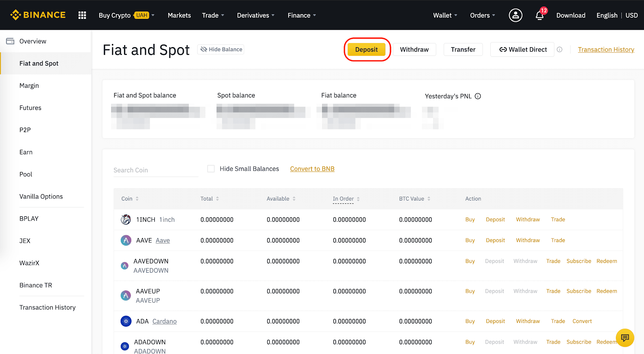This screenshot has width=644, height=354.
Task: Open the Aave coin name link
Action: point(163,240)
